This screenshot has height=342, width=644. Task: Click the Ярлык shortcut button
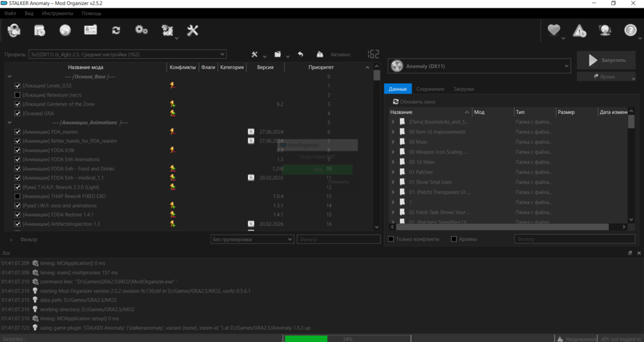(606, 77)
